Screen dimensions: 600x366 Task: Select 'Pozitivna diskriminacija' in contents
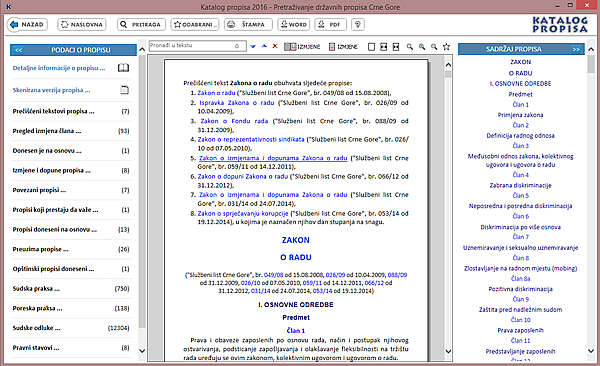coord(520,289)
